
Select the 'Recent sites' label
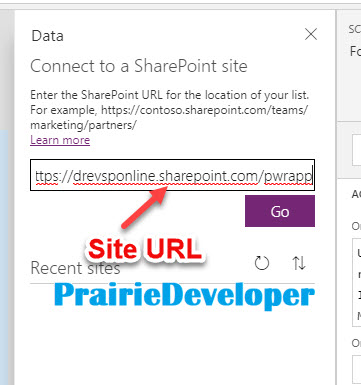75,268
